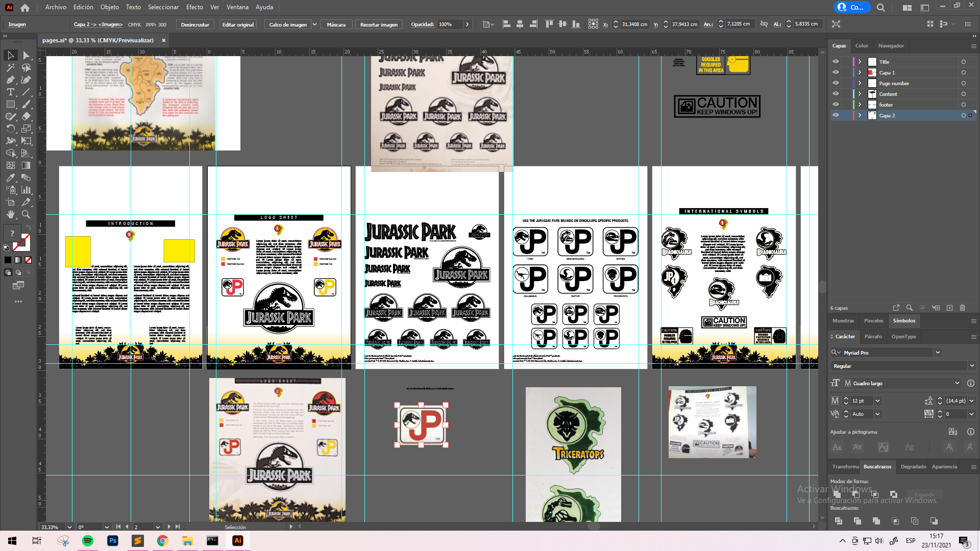This screenshot has height=551, width=980.
Task: Click the Calco de imagen button
Action: tap(288, 24)
